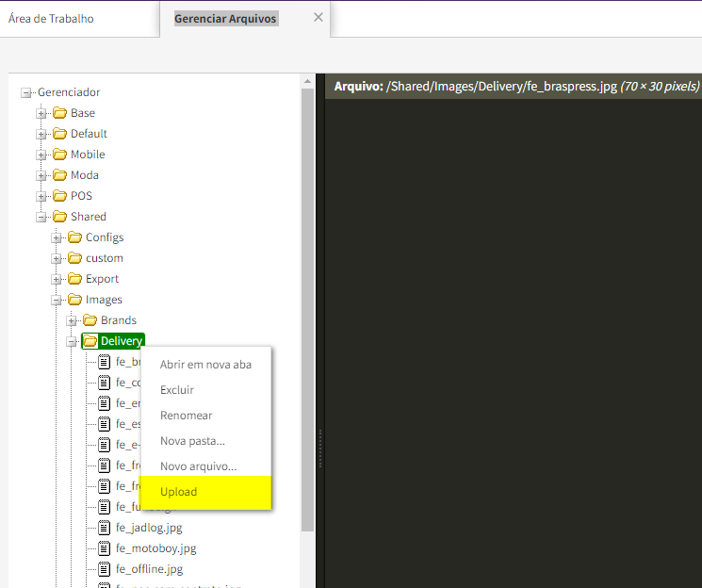
Task: Click the fe_offline.jpg file icon
Action: pos(104,569)
